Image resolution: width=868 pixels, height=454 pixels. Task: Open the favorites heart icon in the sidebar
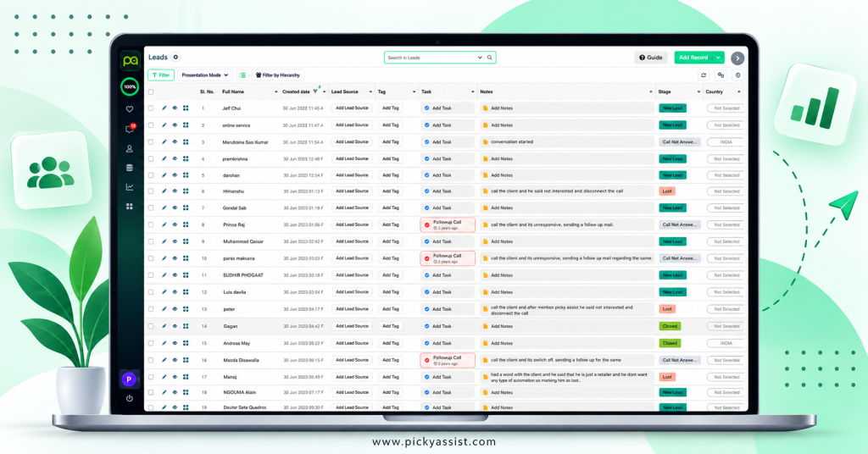coord(130,109)
